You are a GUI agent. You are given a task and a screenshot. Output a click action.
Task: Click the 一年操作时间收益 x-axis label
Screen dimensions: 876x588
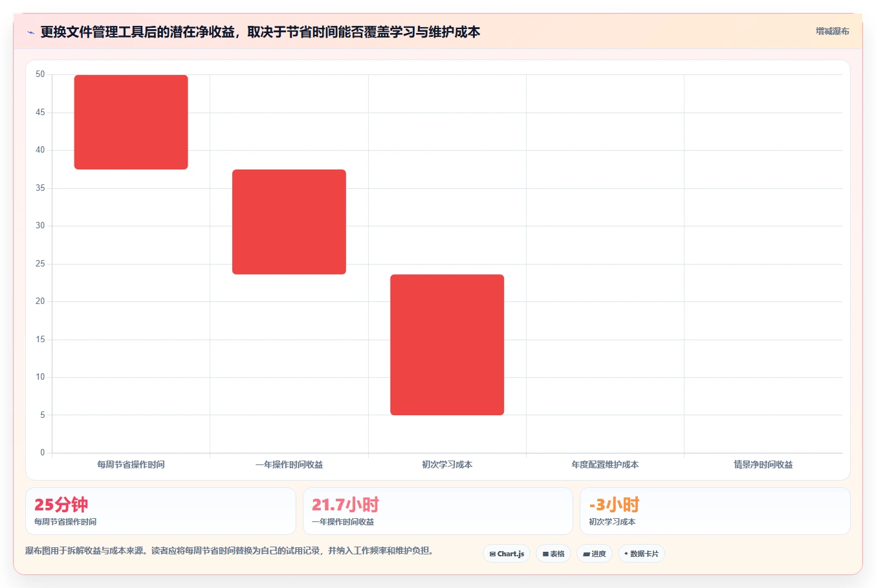tap(289, 464)
